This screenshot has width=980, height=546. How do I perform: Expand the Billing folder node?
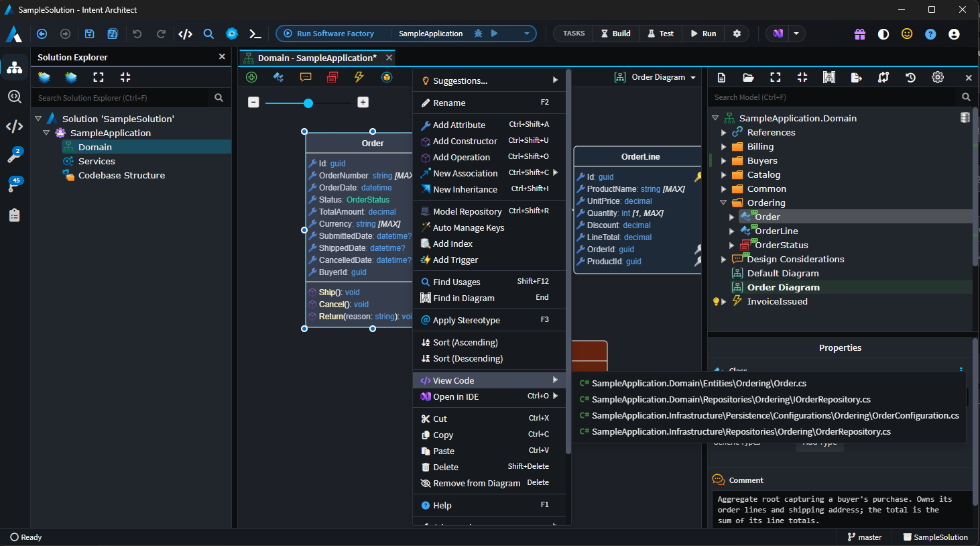(x=723, y=147)
